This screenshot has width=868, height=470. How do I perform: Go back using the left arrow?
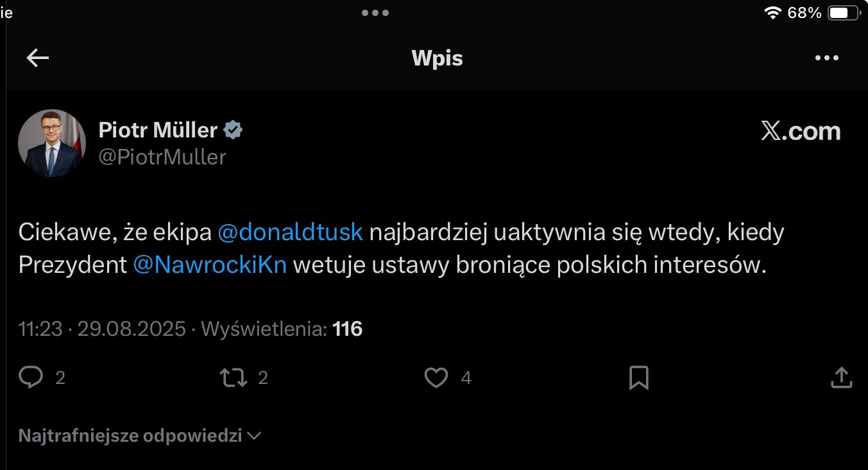[38, 58]
